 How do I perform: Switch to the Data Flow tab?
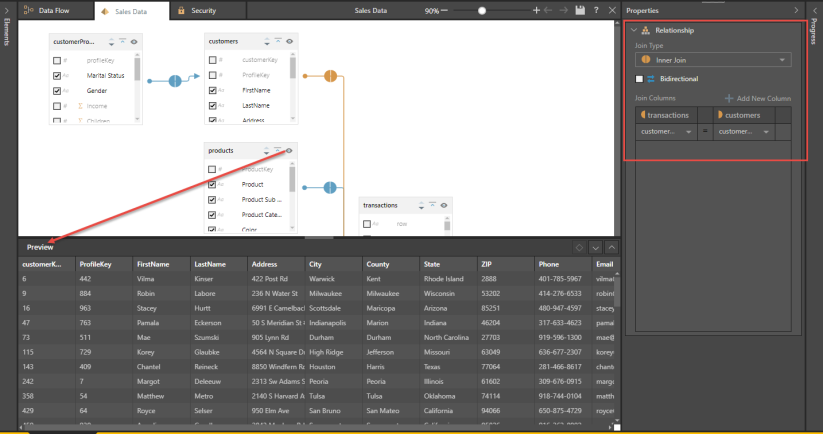click(x=48, y=10)
